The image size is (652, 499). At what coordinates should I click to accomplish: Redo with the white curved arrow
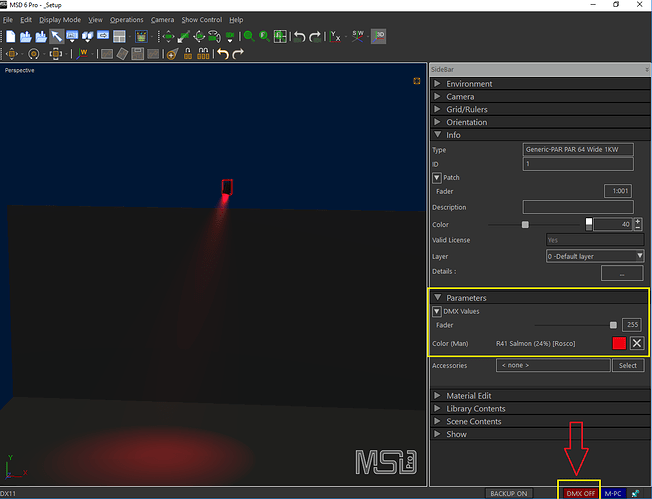pyautogui.click(x=238, y=54)
